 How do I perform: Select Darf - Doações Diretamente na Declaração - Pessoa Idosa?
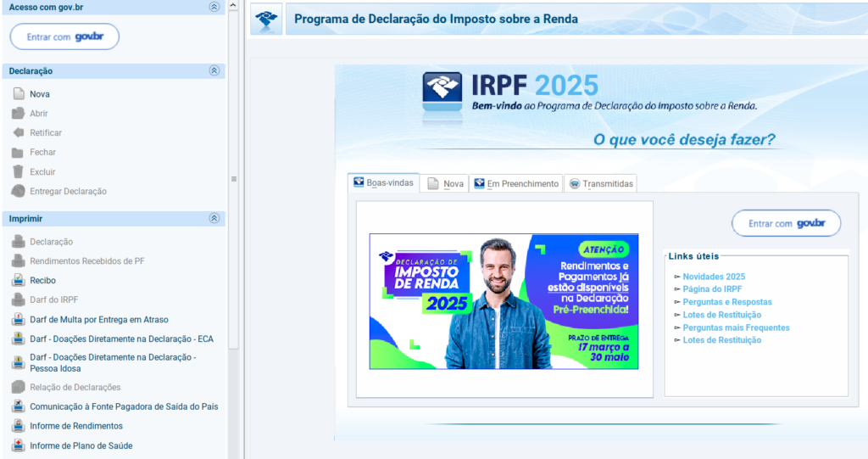pos(113,362)
